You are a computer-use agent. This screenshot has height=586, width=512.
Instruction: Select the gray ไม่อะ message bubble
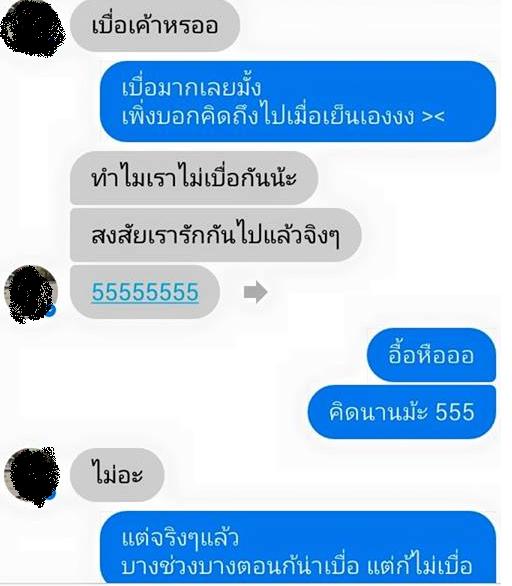point(117,475)
